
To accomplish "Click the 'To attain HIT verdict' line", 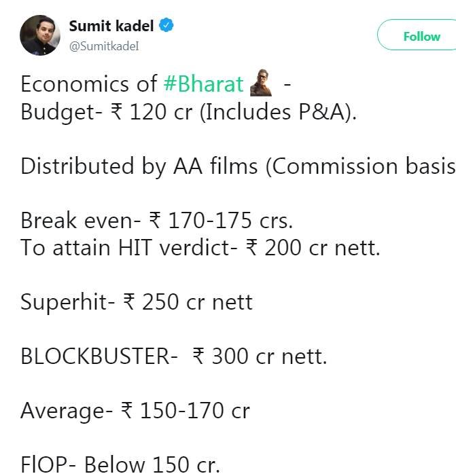I will (200, 248).
